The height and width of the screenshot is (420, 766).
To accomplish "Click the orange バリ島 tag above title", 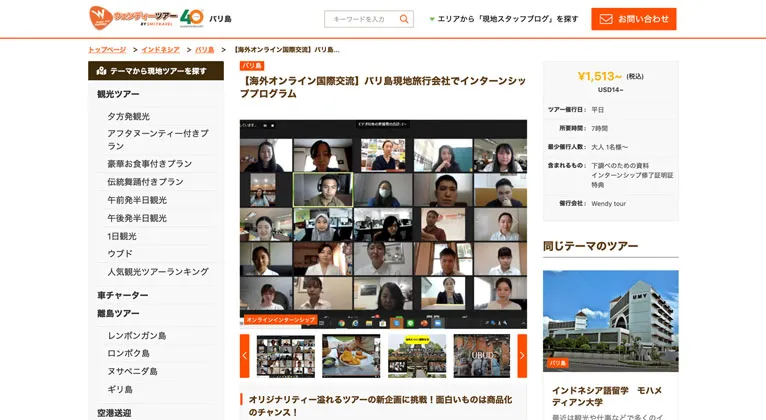I will click(252, 65).
